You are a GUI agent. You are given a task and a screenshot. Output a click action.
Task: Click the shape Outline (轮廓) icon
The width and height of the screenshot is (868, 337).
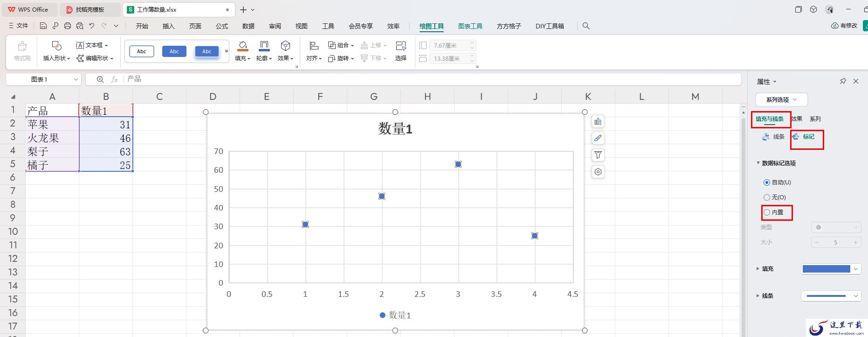pos(264,46)
